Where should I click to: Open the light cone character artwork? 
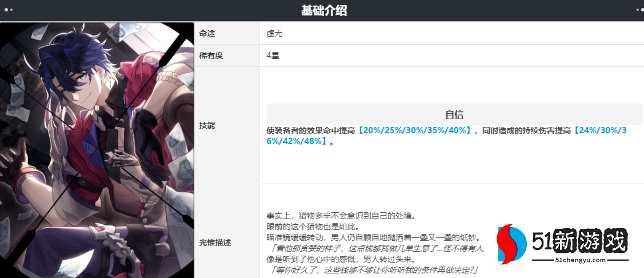click(97, 150)
